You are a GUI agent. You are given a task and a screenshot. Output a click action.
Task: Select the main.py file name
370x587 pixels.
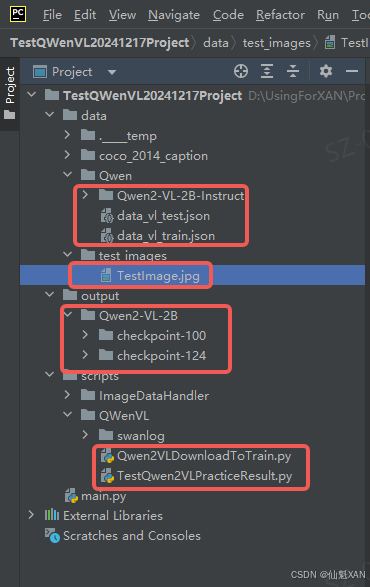[x=104, y=496]
